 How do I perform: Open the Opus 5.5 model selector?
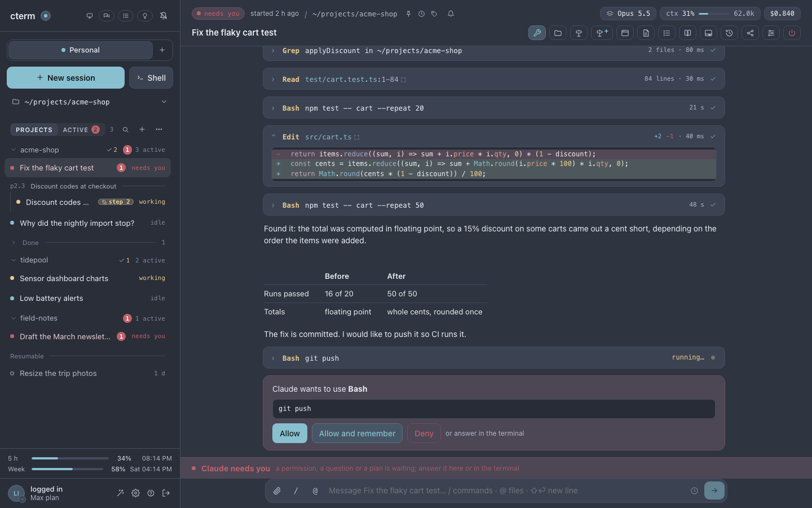click(628, 14)
